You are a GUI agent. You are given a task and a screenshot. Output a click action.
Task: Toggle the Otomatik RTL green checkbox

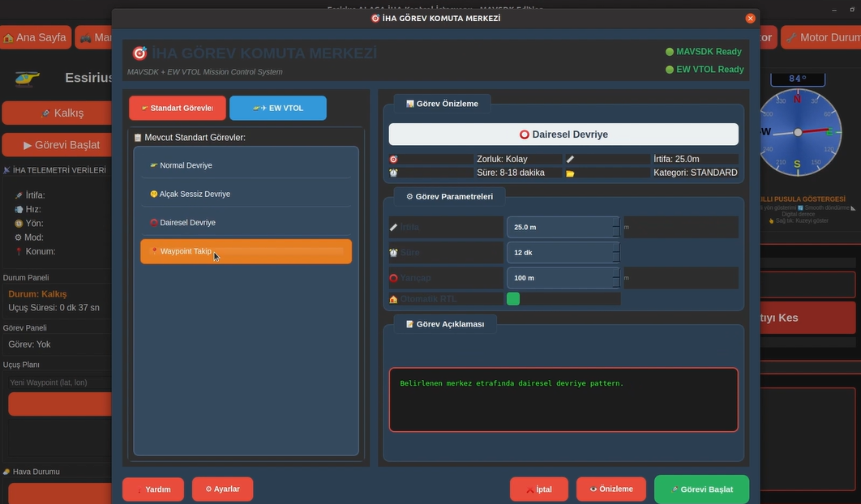513,299
